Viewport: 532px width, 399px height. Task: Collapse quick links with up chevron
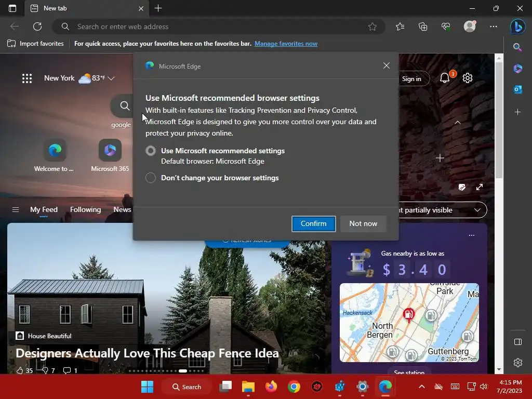[x=457, y=123]
